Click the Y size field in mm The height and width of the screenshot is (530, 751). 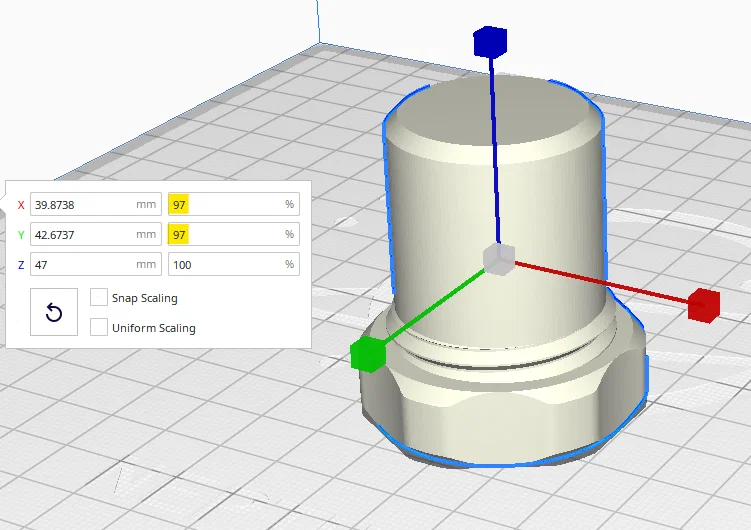coord(96,235)
